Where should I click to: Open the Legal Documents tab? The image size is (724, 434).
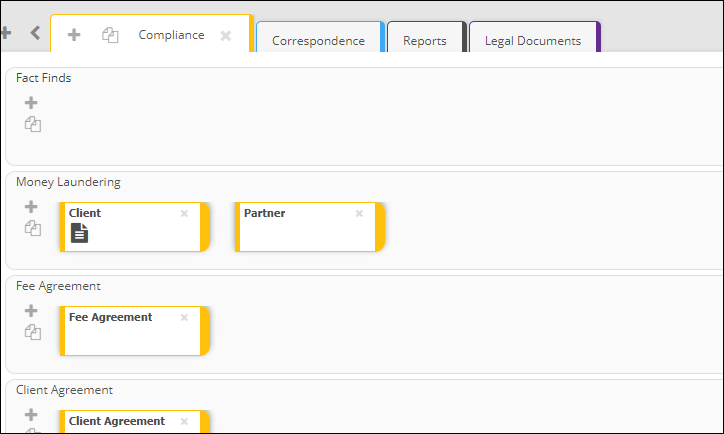[533, 41]
